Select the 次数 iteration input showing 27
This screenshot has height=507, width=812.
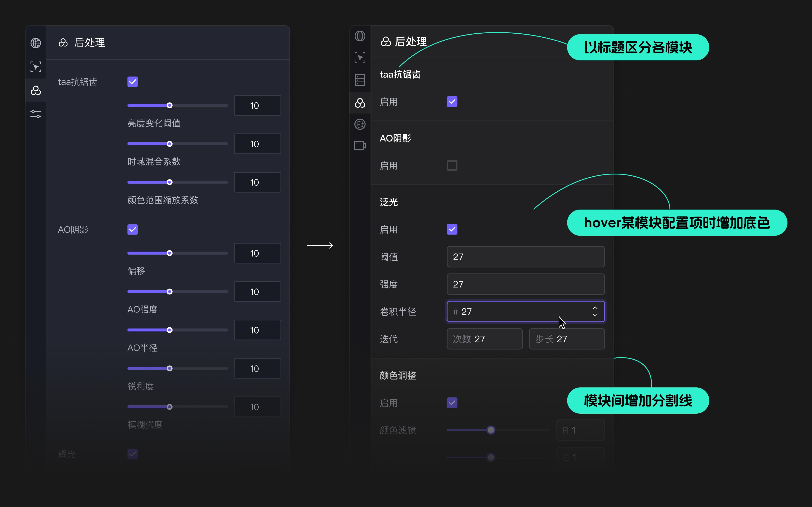tap(484, 339)
